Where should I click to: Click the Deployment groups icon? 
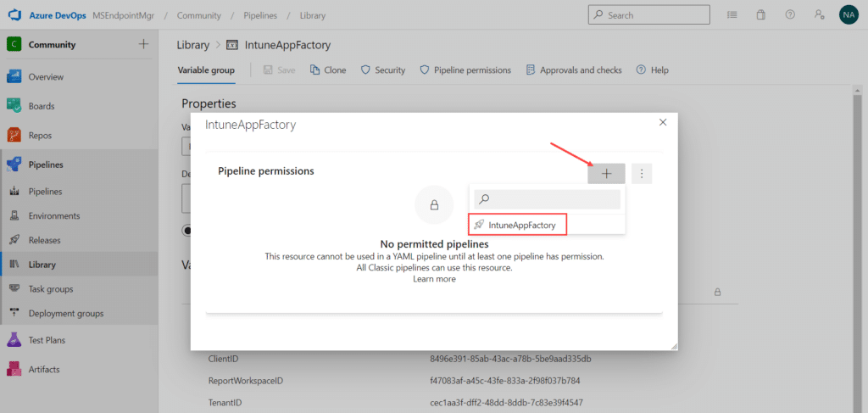(15, 313)
